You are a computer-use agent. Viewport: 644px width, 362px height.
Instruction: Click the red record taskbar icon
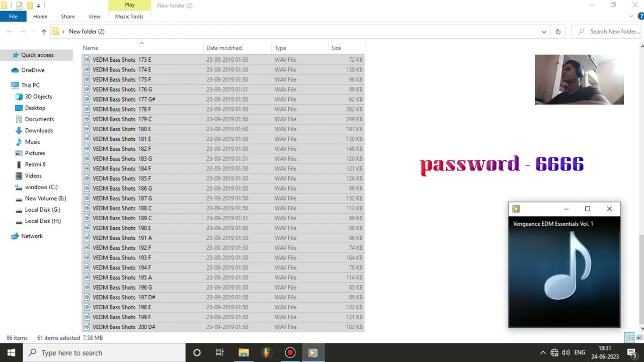290,352
